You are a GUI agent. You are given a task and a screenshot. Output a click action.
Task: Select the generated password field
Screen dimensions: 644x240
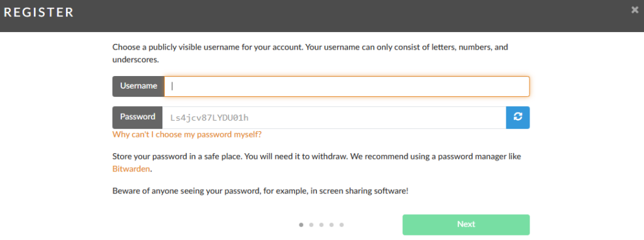pos(334,117)
